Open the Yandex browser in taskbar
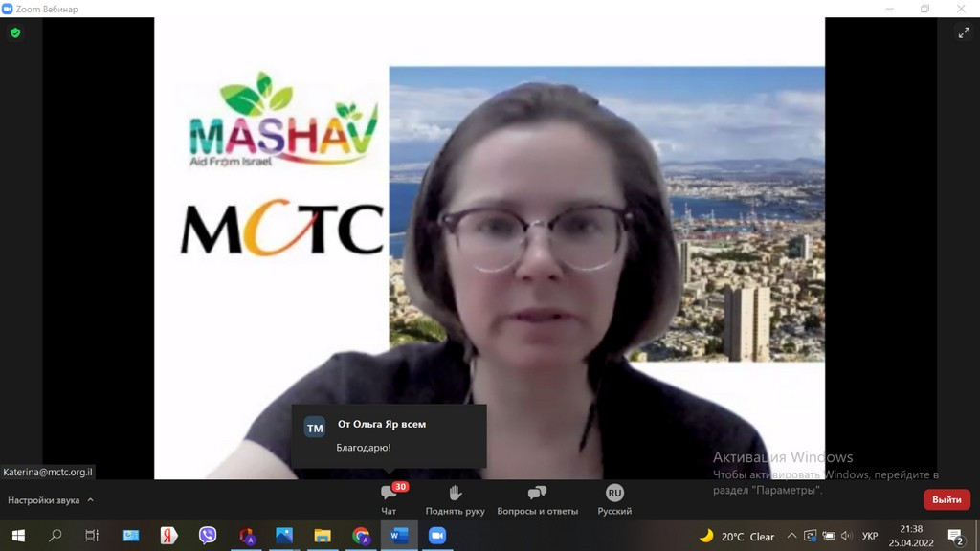 tap(168, 536)
